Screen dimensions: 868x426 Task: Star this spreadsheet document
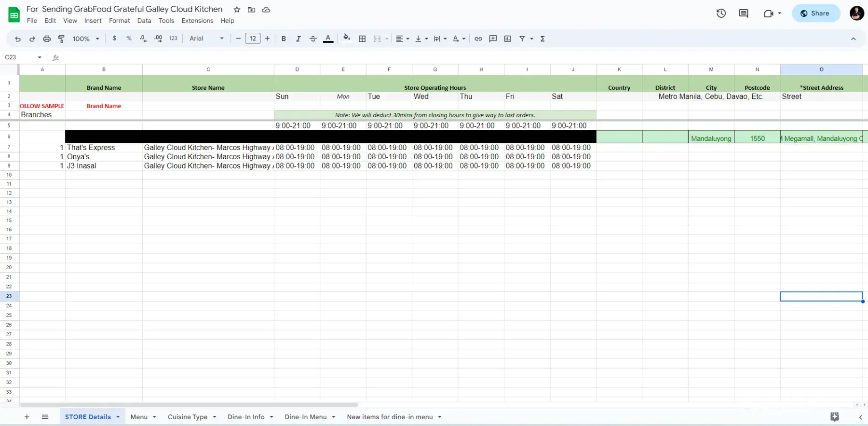(237, 10)
